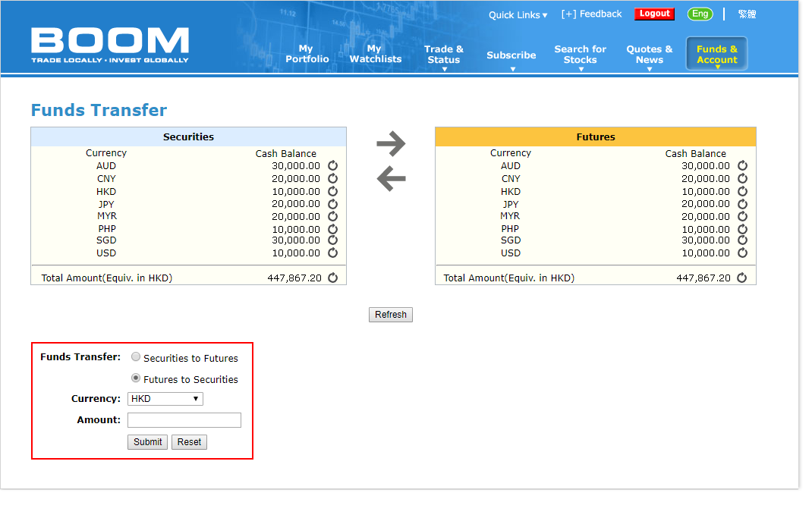Screen dimensions: 812x521
Task: Select Futures to Securities transfer direction
Action: [x=136, y=378]
